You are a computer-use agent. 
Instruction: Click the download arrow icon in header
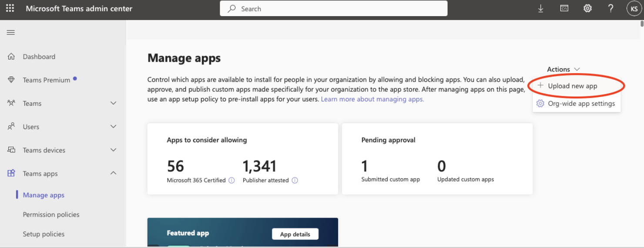(541, 8)
